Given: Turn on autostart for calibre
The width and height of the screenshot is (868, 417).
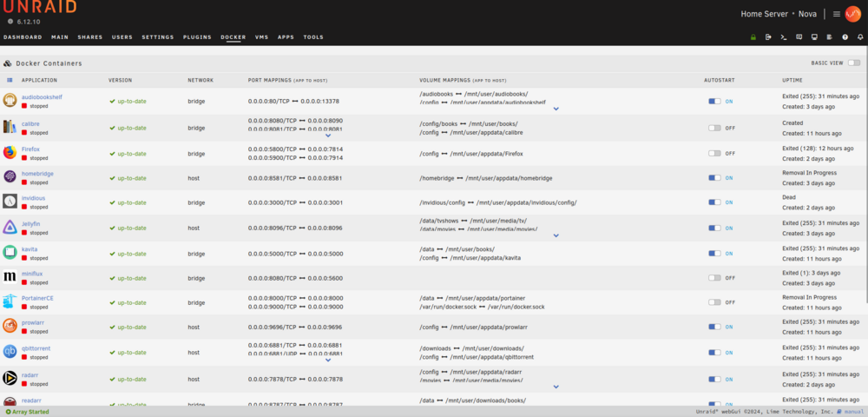Looking at the screenshot, I should [714, 128].
